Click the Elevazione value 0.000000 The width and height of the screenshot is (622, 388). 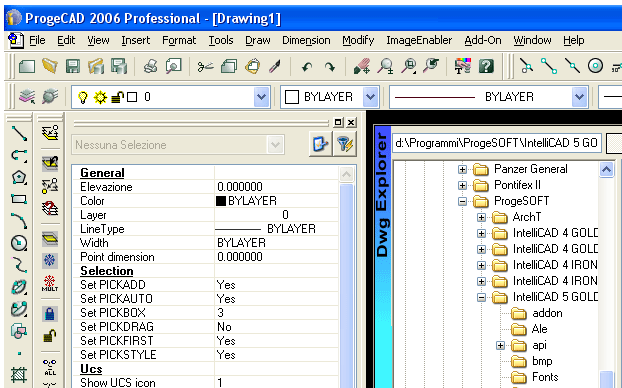(x=240, y=187)
